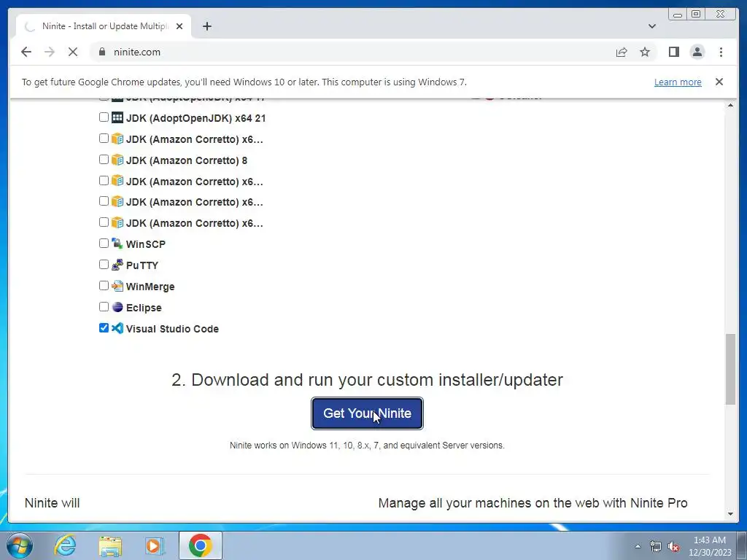Click the Visual Studio Code label

(x=172, y=329)
